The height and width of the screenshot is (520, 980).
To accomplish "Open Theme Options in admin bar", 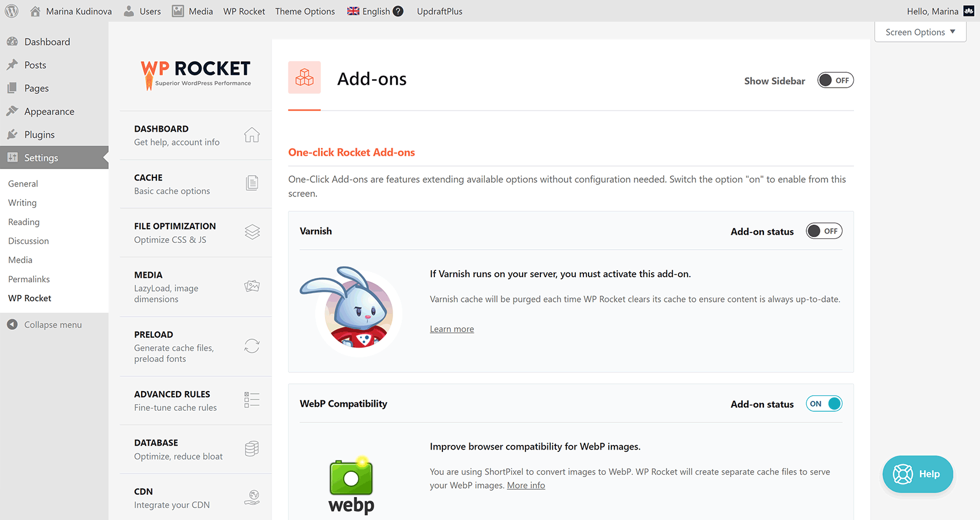I will (x=305, y=11).
